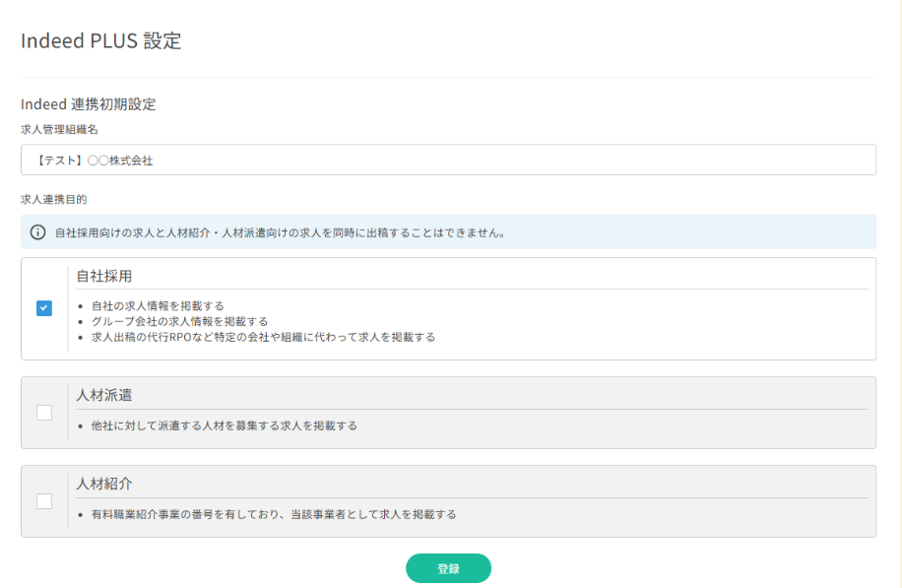
Task: Click the divider line below the page title
Action: 448,78
